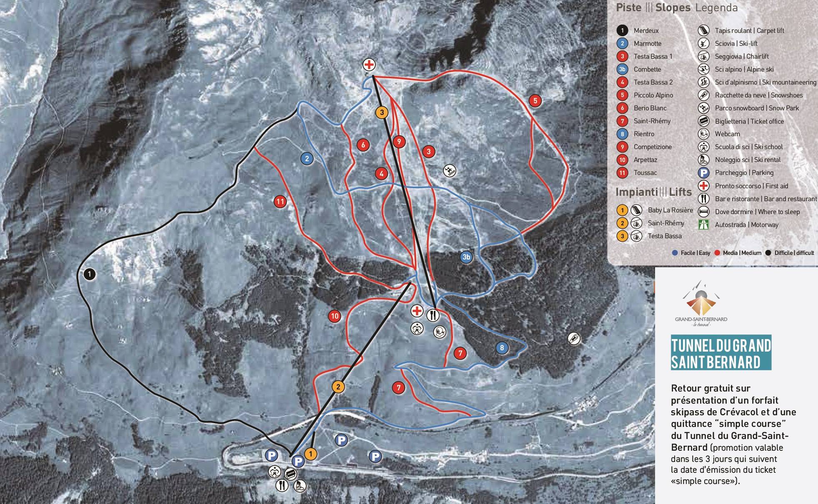
Task: Click the red Arpettaz marker 10 on the map
Action: point(335,316)
